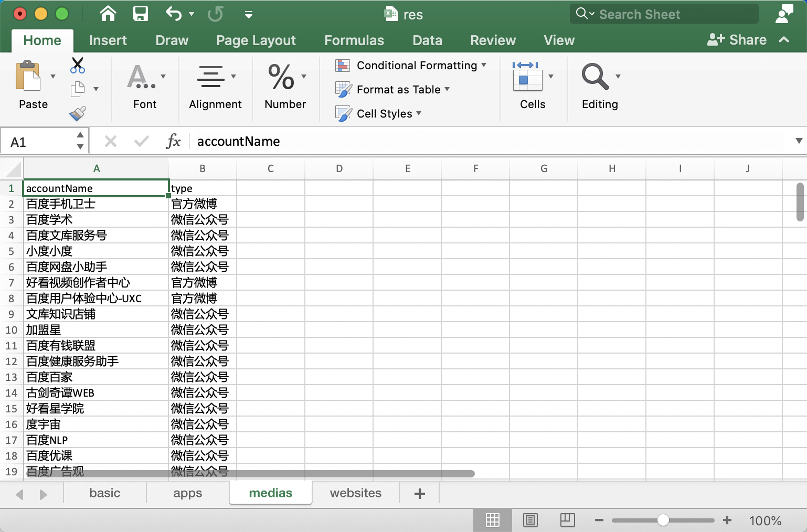Screen dimensions: 807x532
Task: Open the Cells group menu
Action: pyautogui.click(x=533, y=86)
